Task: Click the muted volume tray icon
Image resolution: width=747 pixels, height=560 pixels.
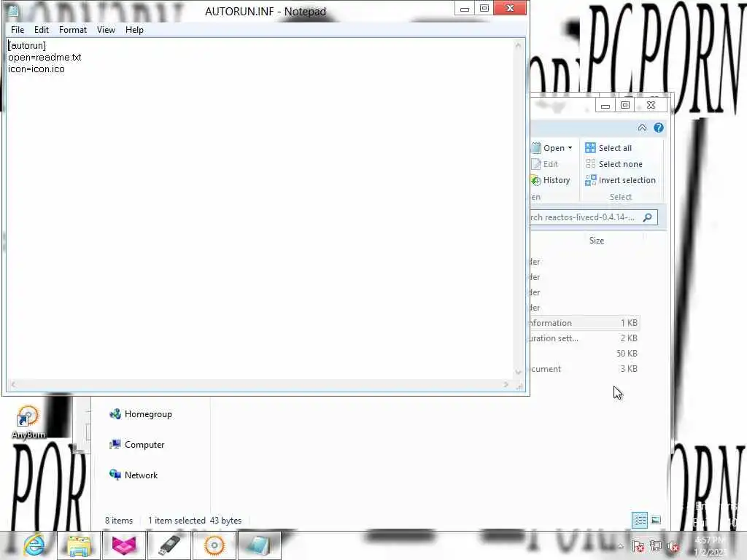Action: point(673,547)
